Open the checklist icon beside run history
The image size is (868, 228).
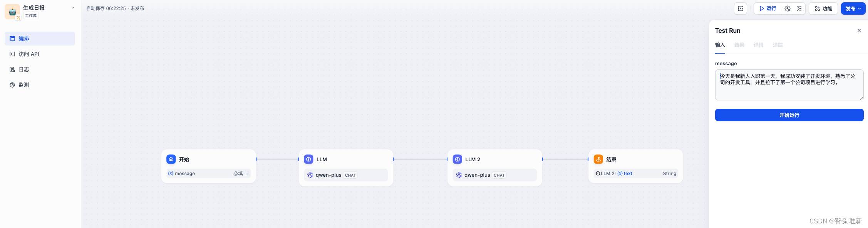coord(799,8)
